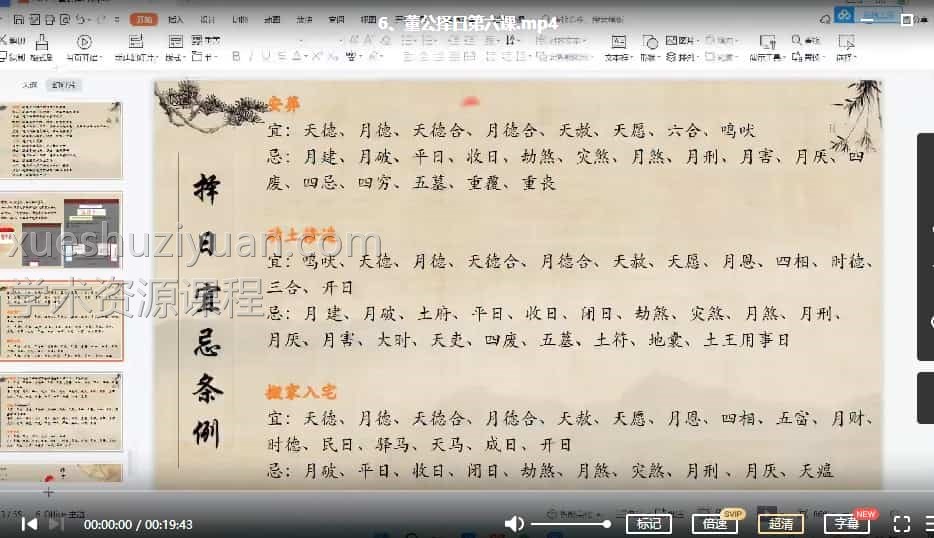Click the next track button
The height and width of the screenshot is (538, 934).
tap(56, 524)
